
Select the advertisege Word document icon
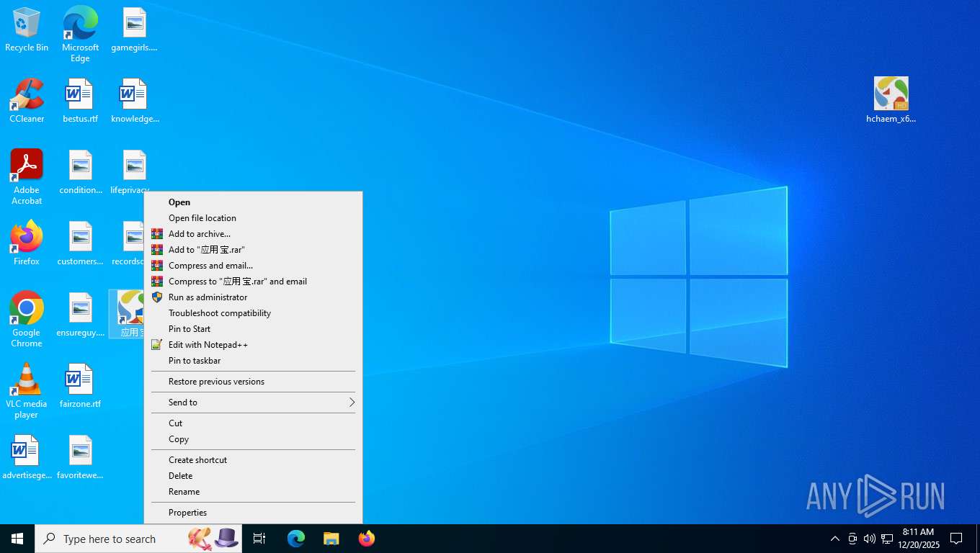click(x=27, y=457)
